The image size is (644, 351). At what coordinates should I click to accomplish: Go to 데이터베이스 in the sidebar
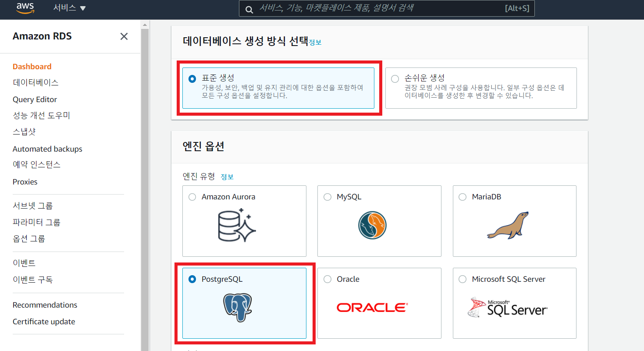pyautogui.click(x=36, y=82)
